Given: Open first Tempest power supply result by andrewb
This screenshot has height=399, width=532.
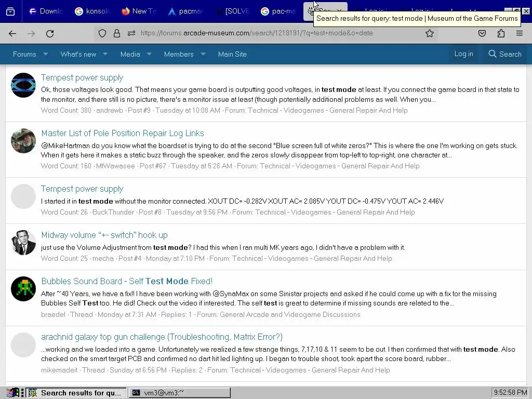Looking at the screenshot, I should click(82, 78).
